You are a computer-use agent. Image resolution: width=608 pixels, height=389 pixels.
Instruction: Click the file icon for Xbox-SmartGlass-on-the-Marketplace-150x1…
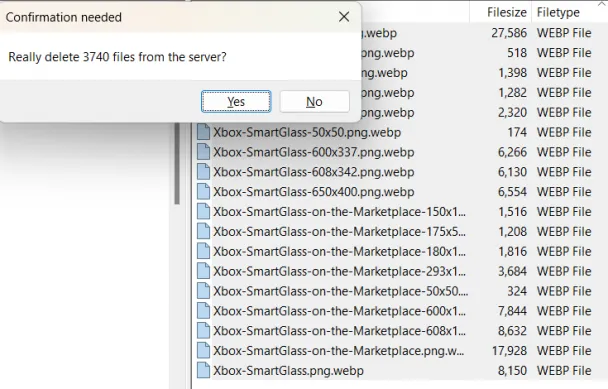click(x=203, y=212)
